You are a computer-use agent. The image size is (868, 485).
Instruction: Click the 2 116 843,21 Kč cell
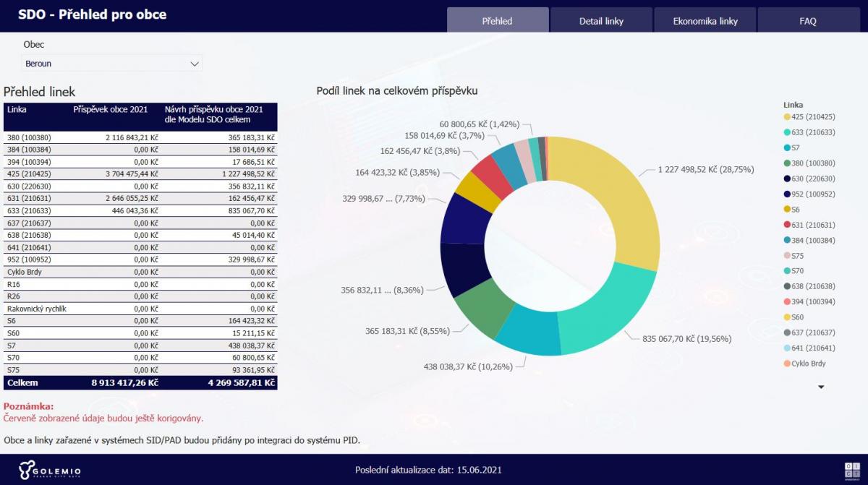point(132,137)
